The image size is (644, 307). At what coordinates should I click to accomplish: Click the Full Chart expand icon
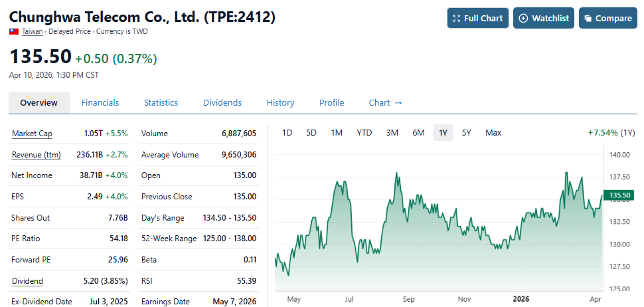pos(455,19)
